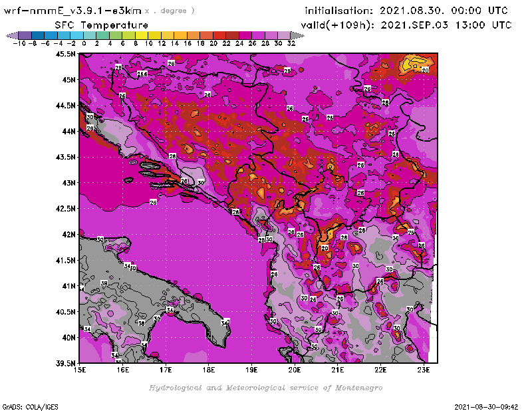This screenshot has width=532, height=411.
Task: Click the legend label 12
Action: pos(162,43)
